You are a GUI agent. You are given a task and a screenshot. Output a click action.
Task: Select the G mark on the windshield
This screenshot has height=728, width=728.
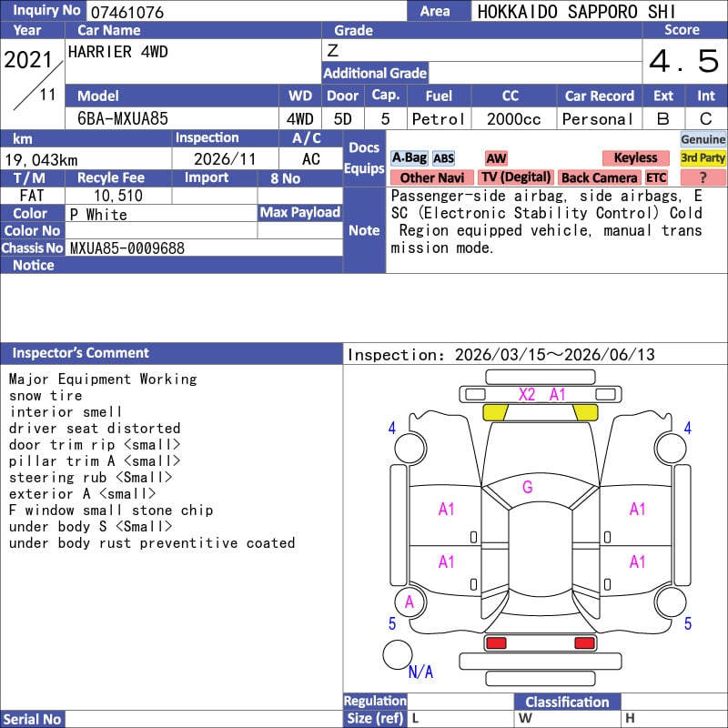coord(527,488)
